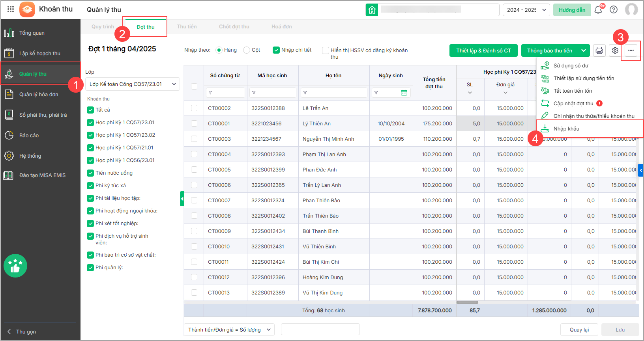Switch to the Quy trình tab

tap(103, 27)
